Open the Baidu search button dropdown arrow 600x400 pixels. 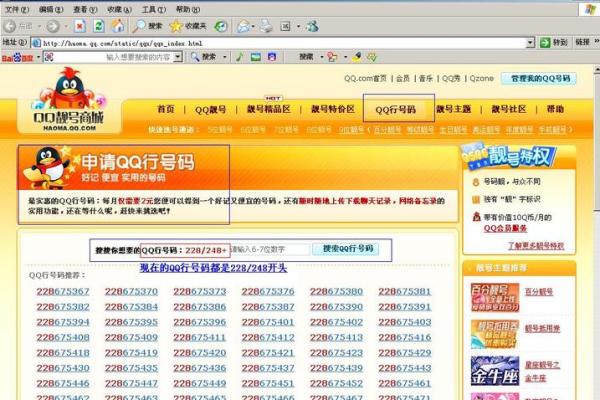coord(225,57)
